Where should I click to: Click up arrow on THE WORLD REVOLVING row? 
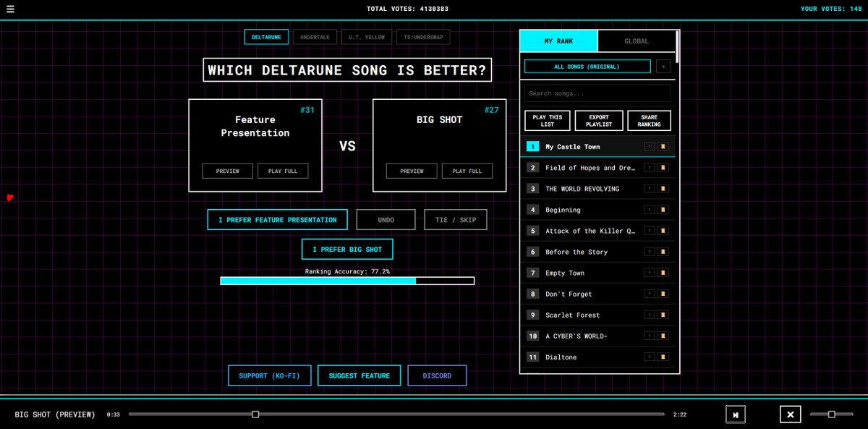tap(650, 189)
